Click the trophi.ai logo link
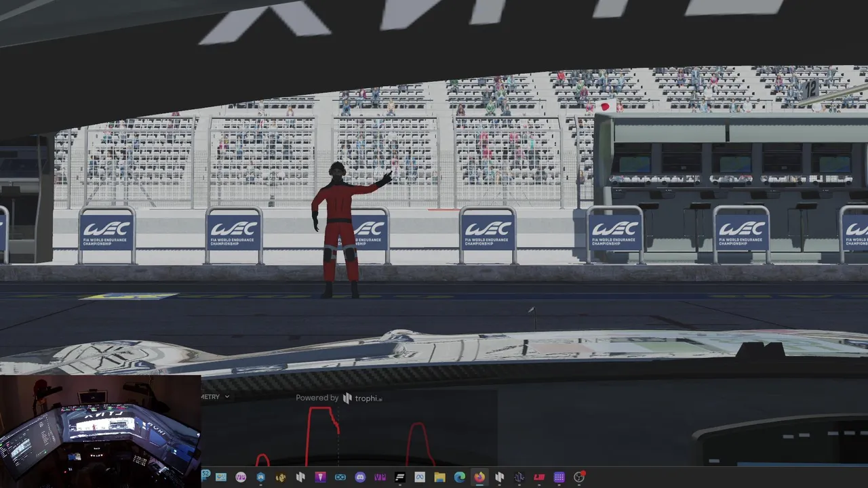Screen dimensions: 868x488 [x=362, y=398]
